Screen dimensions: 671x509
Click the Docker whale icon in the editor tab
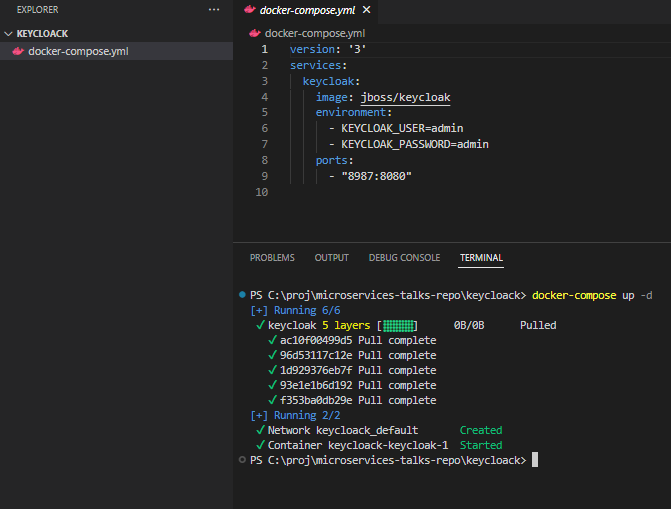coord(250,10)
